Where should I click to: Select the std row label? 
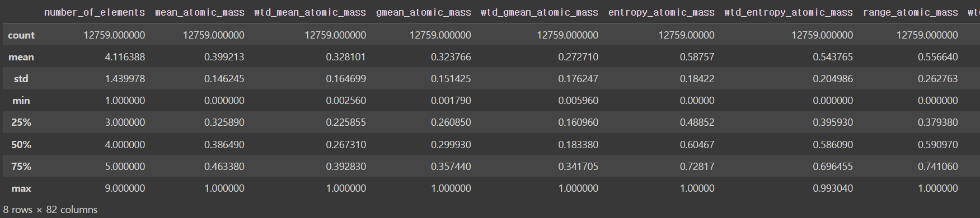[21, 79]
